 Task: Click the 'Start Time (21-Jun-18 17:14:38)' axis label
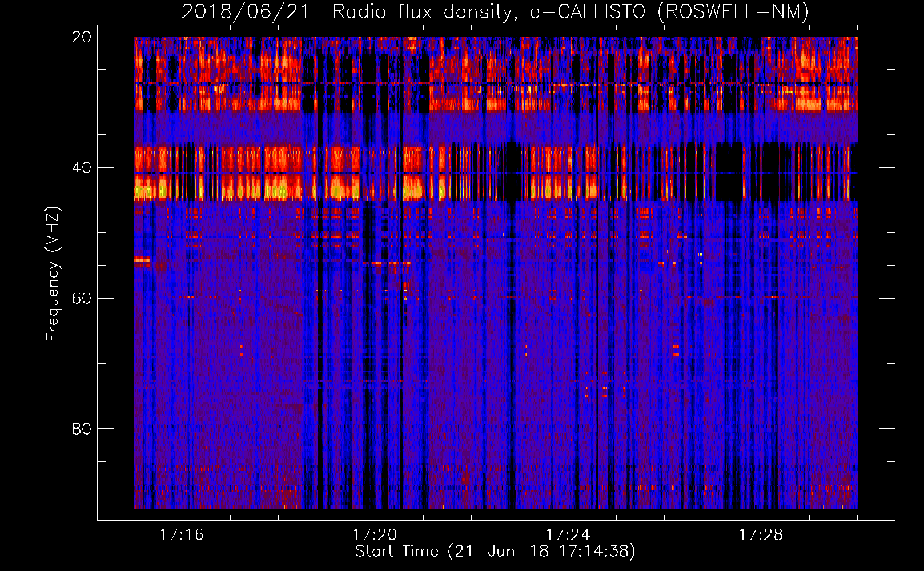(495, 552)
